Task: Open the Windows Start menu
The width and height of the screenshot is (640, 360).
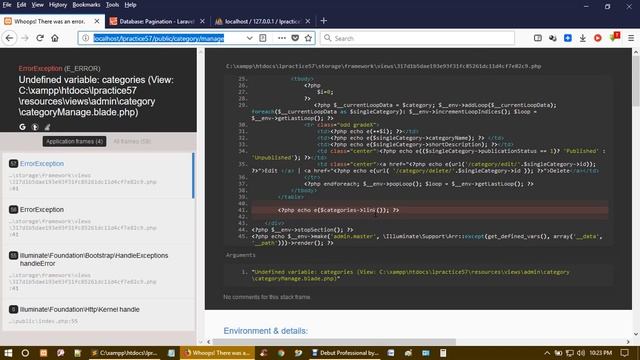Action: tap(8, 353)
